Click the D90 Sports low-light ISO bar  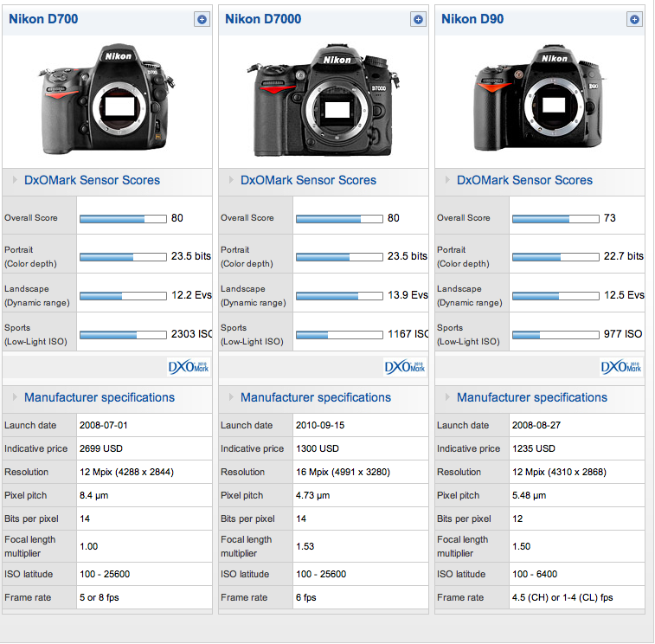556,335
